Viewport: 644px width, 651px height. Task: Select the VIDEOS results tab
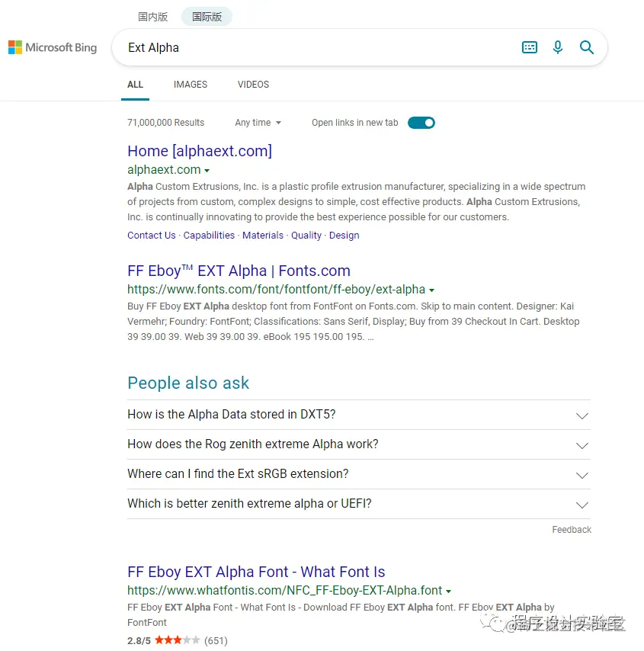click(x=253, y=85)
